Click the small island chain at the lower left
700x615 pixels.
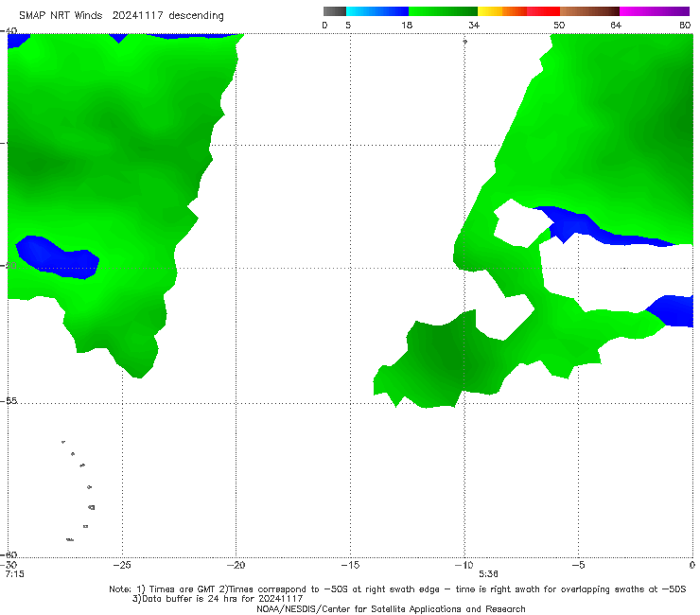tap(79, 490)
